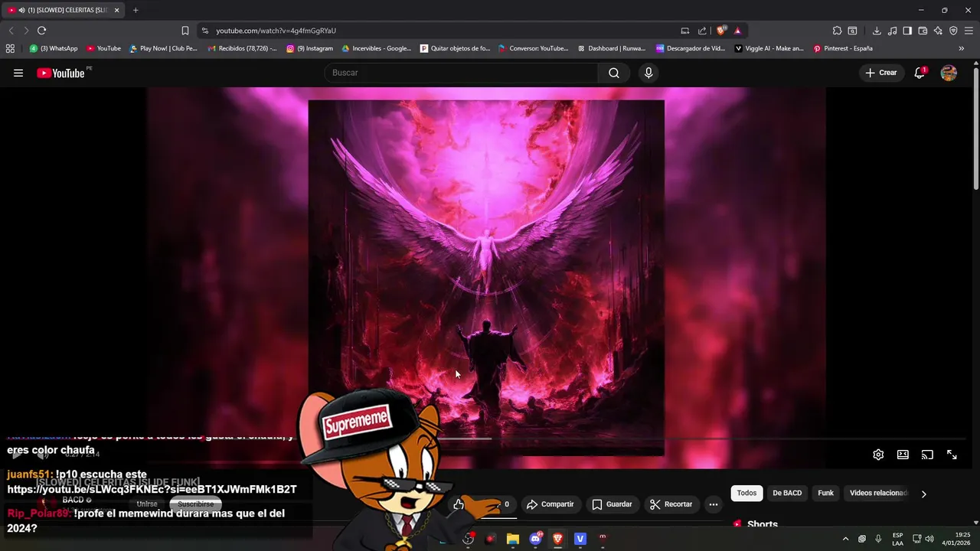Close the SLOWED CELERITAS tab

pyautogui.click(x=117, y=10)
